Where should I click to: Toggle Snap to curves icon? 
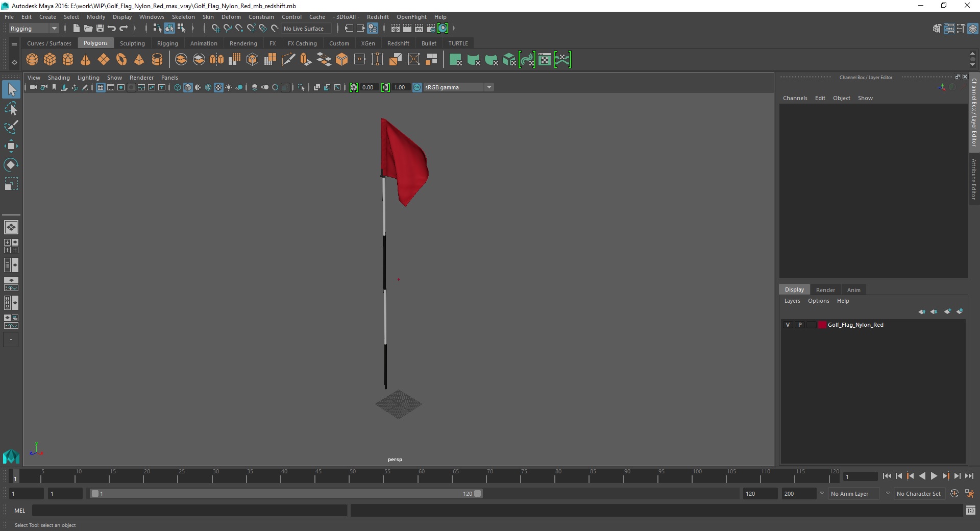[228, 29]
